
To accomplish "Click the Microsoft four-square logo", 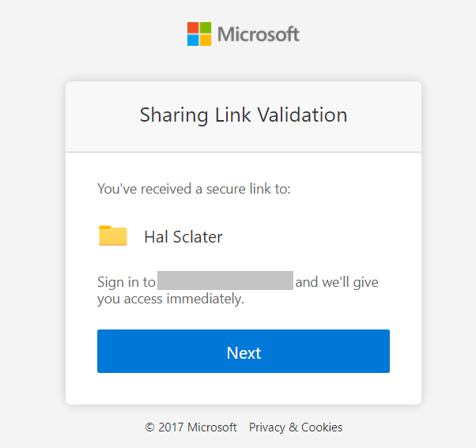I will [199, 34].
